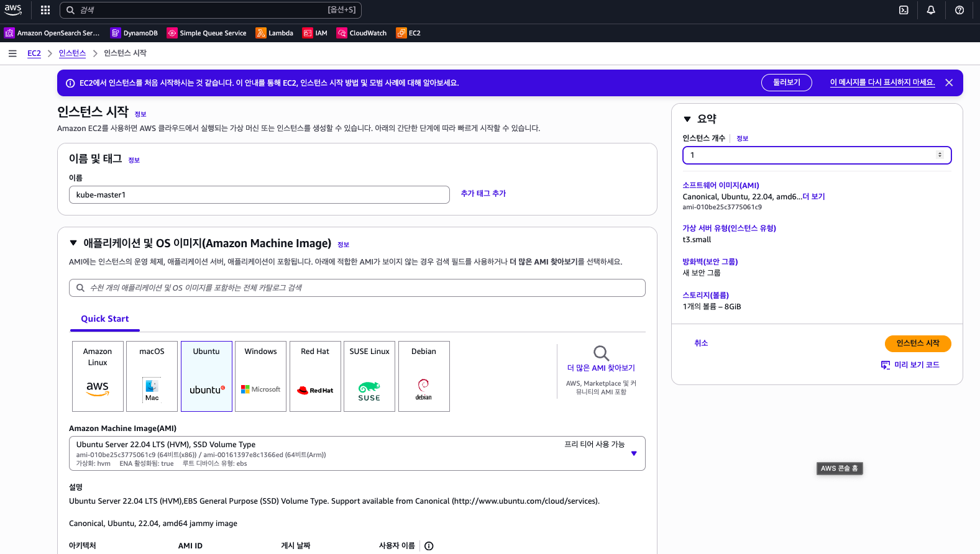Launch CloudShell from the top bar
The height and width of the screenshot is (554, 980).
click(x=904, y=10)
